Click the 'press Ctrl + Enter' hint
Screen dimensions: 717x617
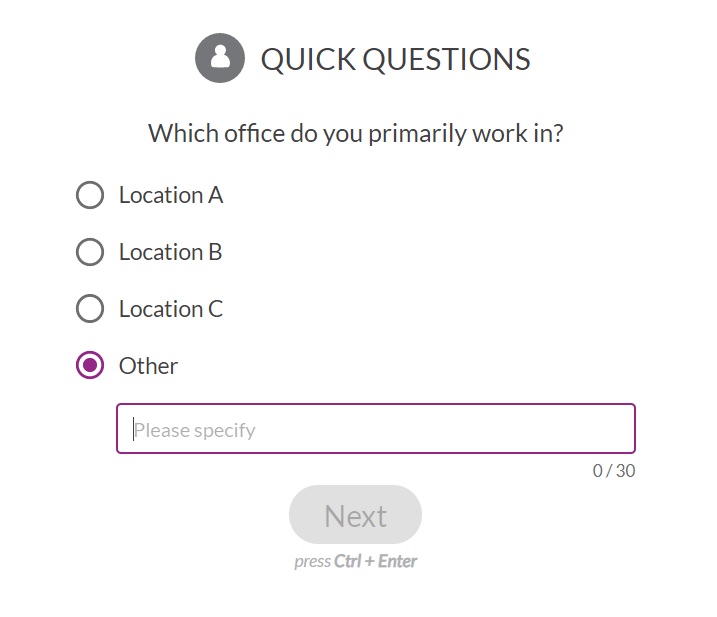356,561
